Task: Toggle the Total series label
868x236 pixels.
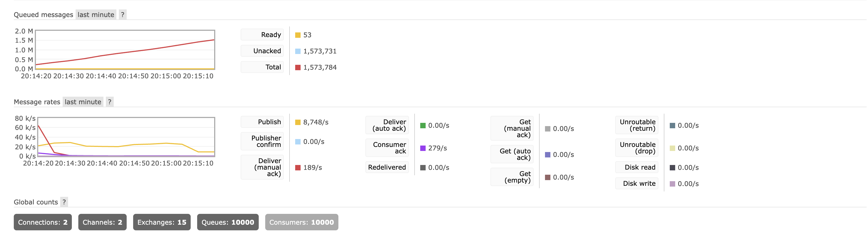Action: [262, 67]
